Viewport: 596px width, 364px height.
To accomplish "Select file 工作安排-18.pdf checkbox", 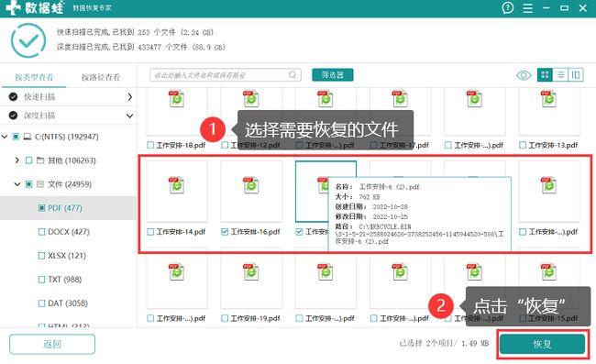I will coord(150,145).
